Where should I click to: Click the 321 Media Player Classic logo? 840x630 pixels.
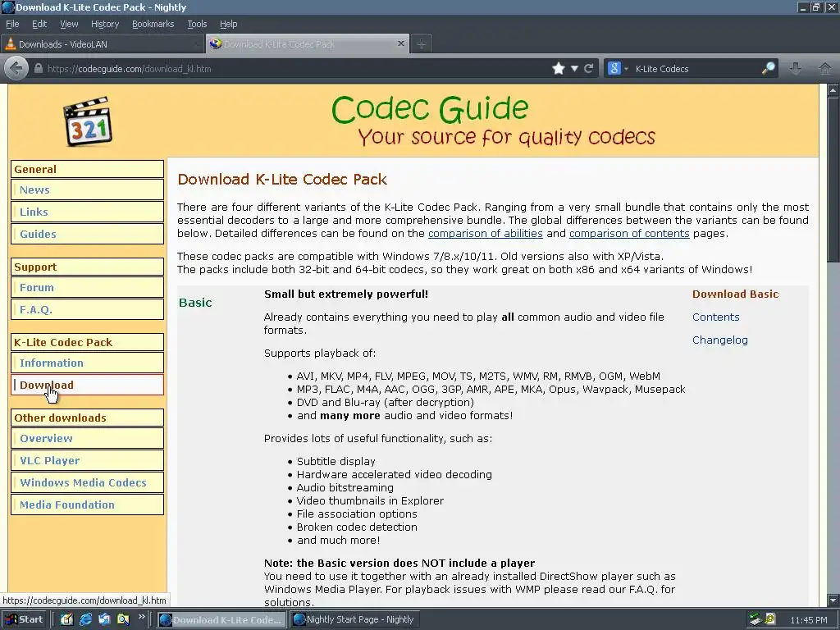click(88, 121)
